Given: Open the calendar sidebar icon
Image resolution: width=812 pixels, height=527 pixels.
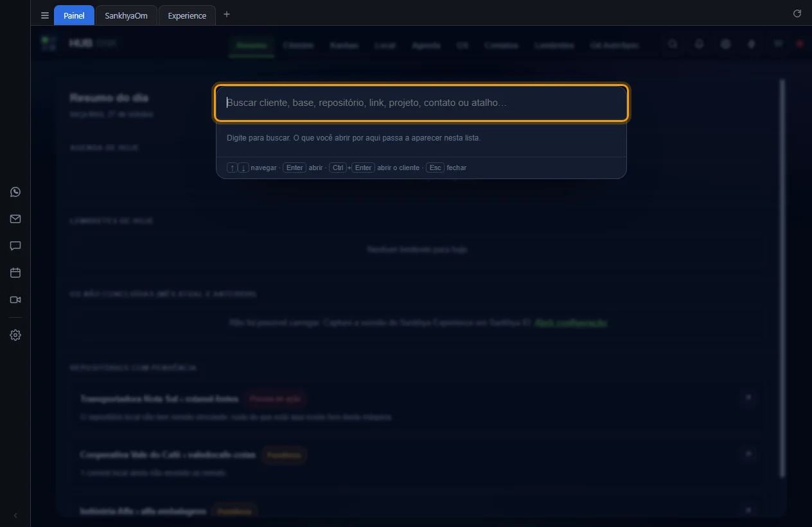Looking at the screenshot, I should point(15,273).
